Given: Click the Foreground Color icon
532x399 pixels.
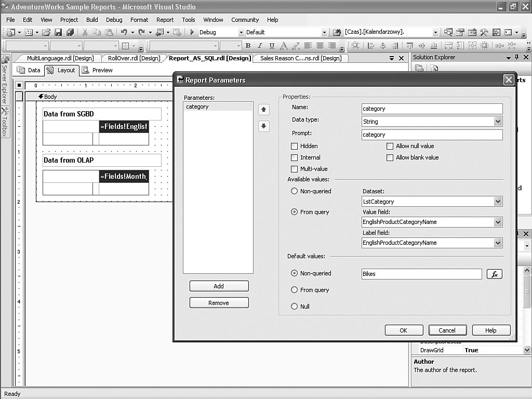Looking at the screenshot, I should [x=284, y=46].
